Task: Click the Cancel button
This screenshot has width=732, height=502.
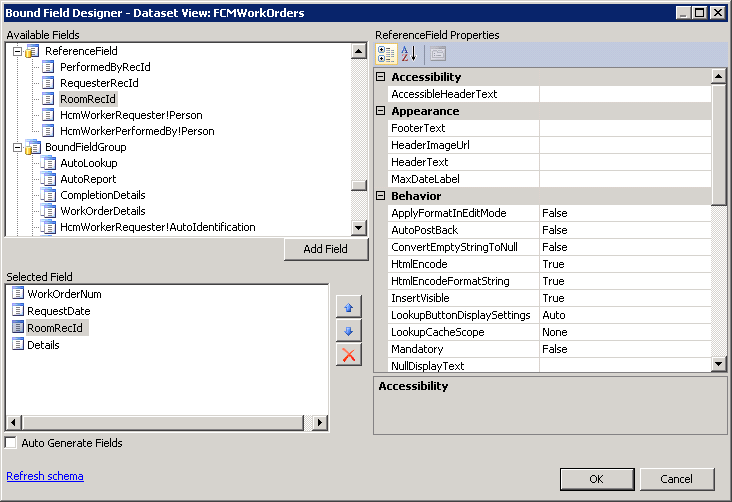Action: pyautogui.click(x=676, y=479)
